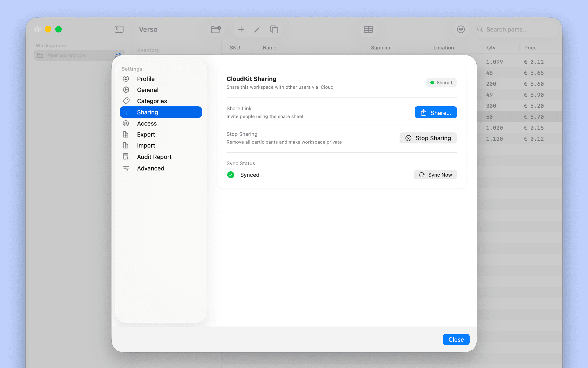Click the search magnifier icon
Screen dimensions: 588x368
(x=480, y=29)
